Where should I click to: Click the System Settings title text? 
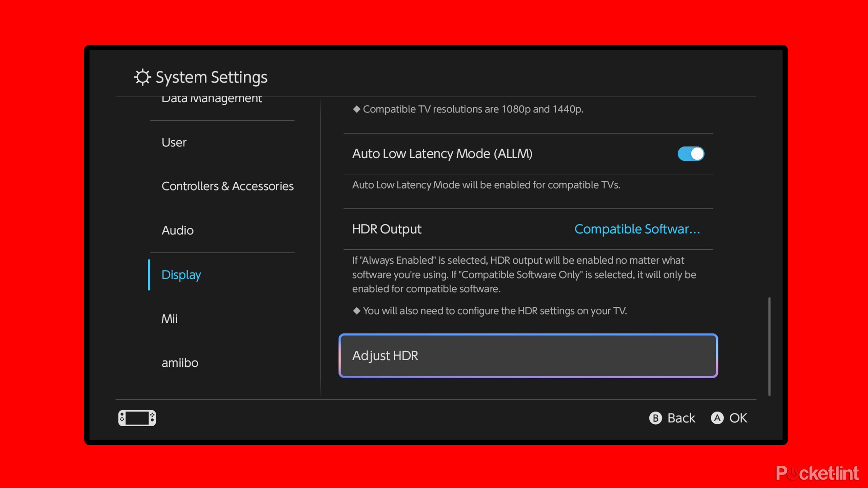(x=211, y=78)
